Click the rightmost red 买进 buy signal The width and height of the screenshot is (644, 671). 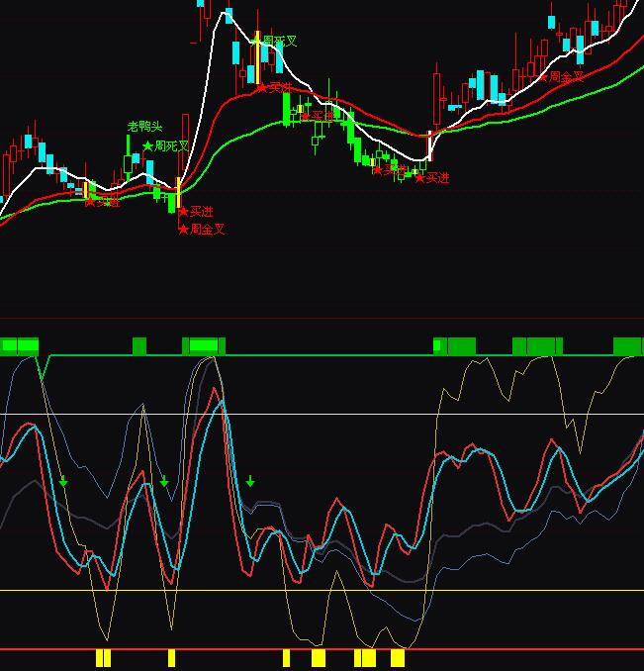point(432,178)
